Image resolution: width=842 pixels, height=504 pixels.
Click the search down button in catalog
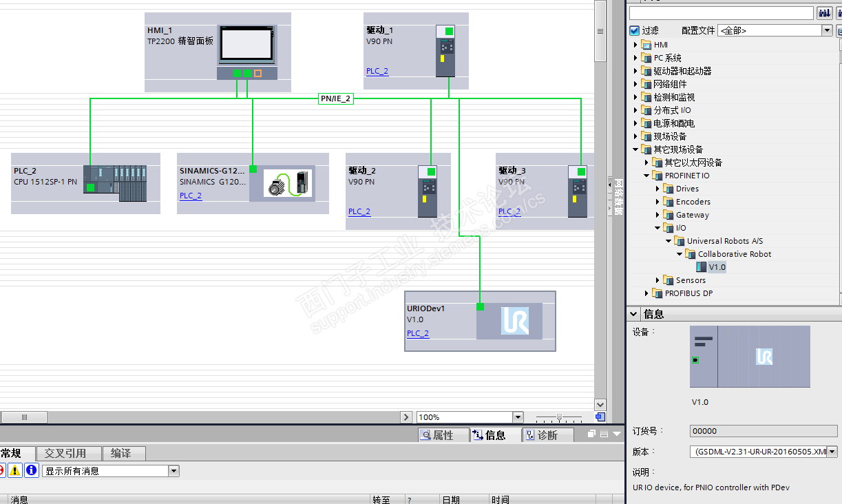click(823, 13)
